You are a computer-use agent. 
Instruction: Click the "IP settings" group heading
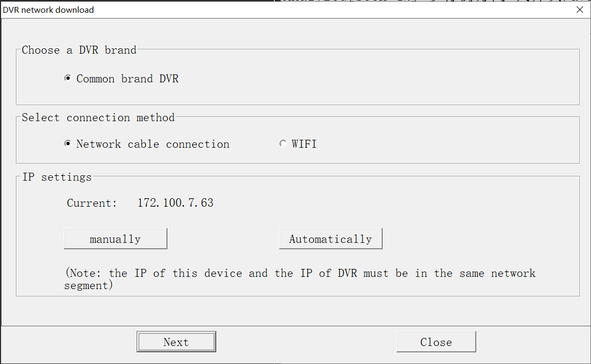(x=57, y=177)
